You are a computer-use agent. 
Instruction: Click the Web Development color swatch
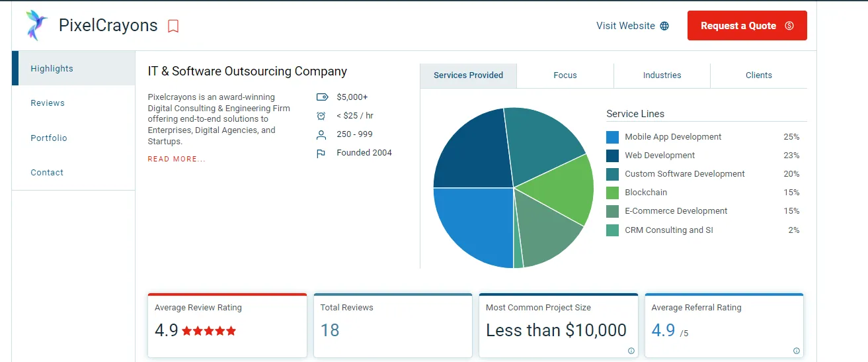click(x=613, y=156)
